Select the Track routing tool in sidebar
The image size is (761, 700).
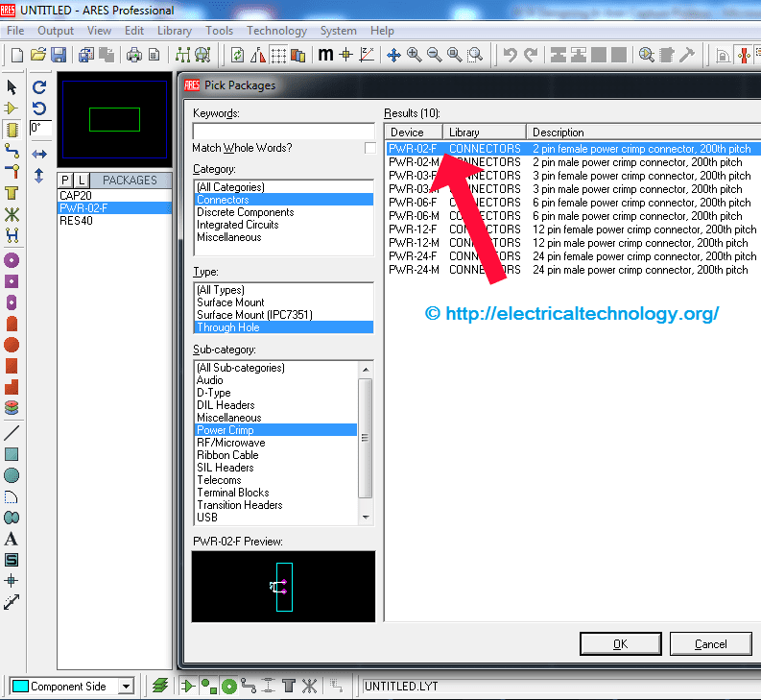coord(12,151)
